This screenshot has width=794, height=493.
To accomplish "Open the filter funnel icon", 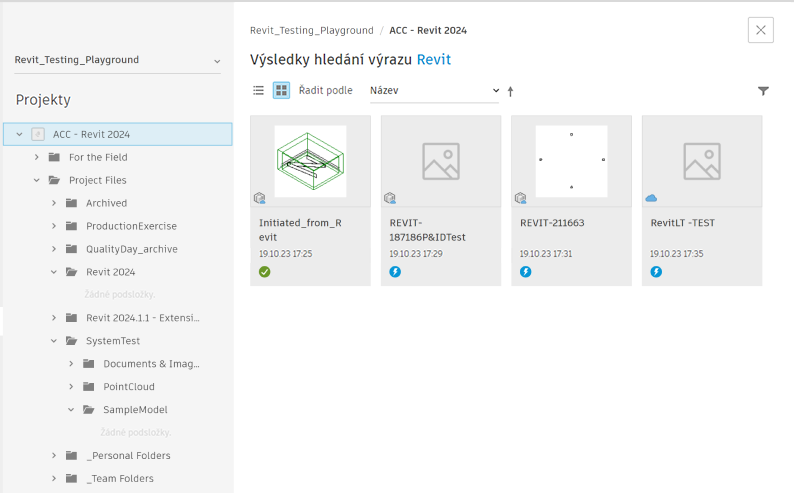I will 763,91.
